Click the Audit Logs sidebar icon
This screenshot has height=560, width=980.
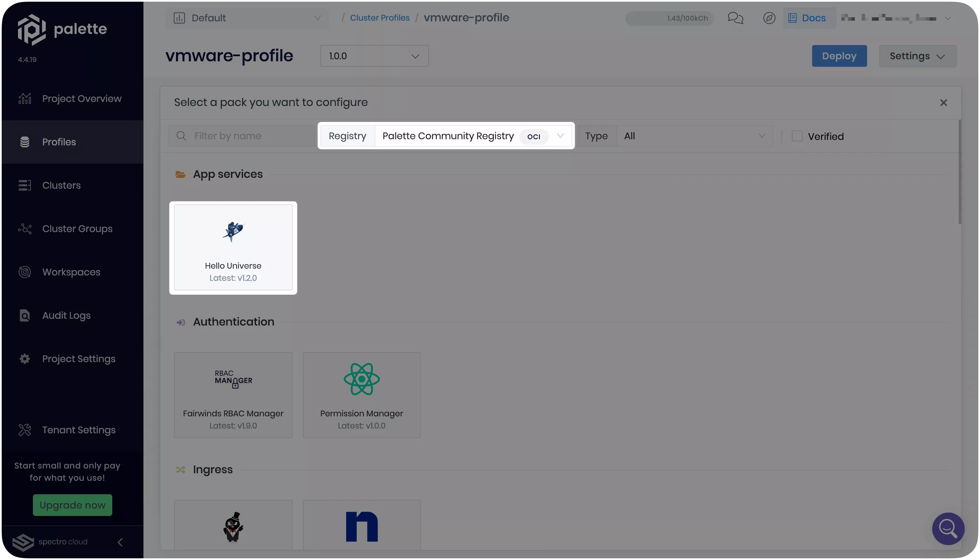(23, 315)
